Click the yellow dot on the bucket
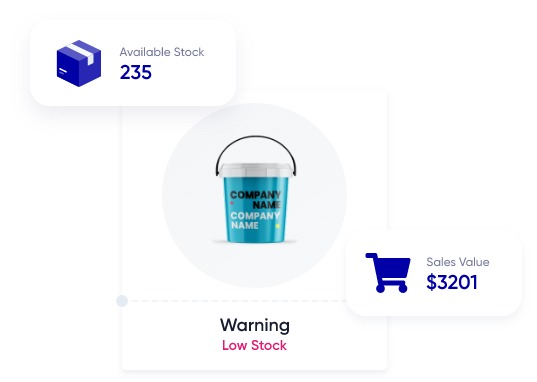The width and height of the screenshot is (537, 382). pos(278,226)
